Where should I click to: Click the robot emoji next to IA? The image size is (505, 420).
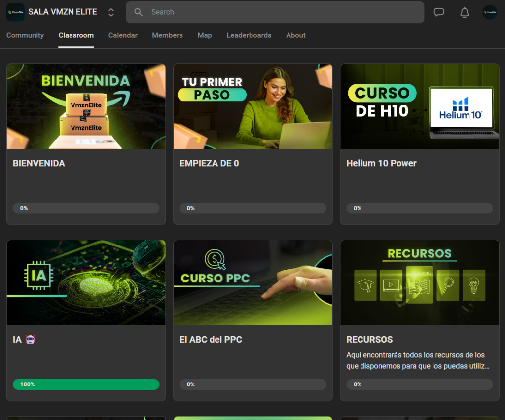tap(30, 339)
